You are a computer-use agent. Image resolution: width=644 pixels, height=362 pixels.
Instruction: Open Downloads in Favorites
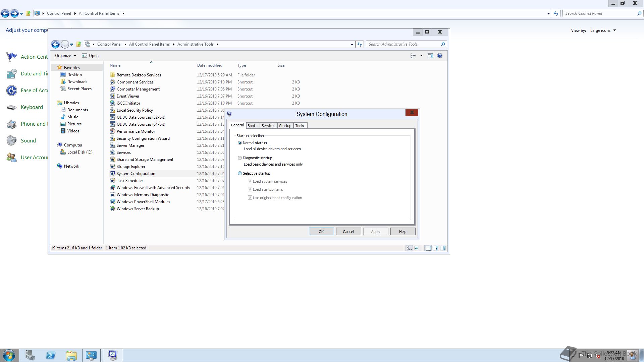point(77,82)
